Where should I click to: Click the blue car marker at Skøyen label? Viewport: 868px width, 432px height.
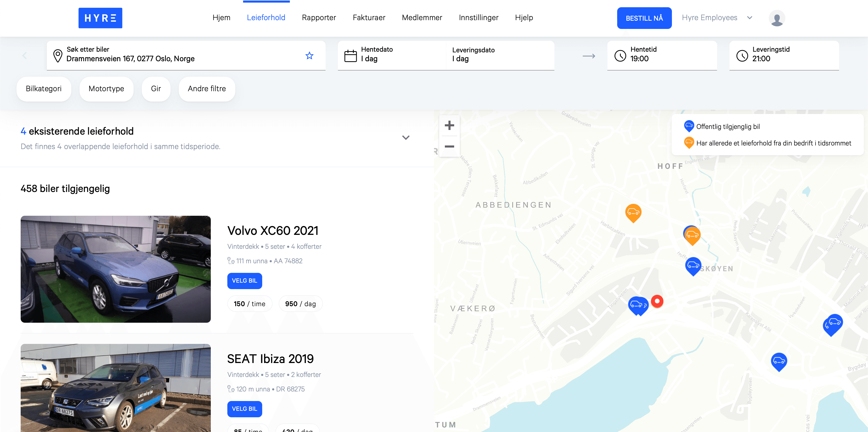pyautogui.click(x=693, y=266)
